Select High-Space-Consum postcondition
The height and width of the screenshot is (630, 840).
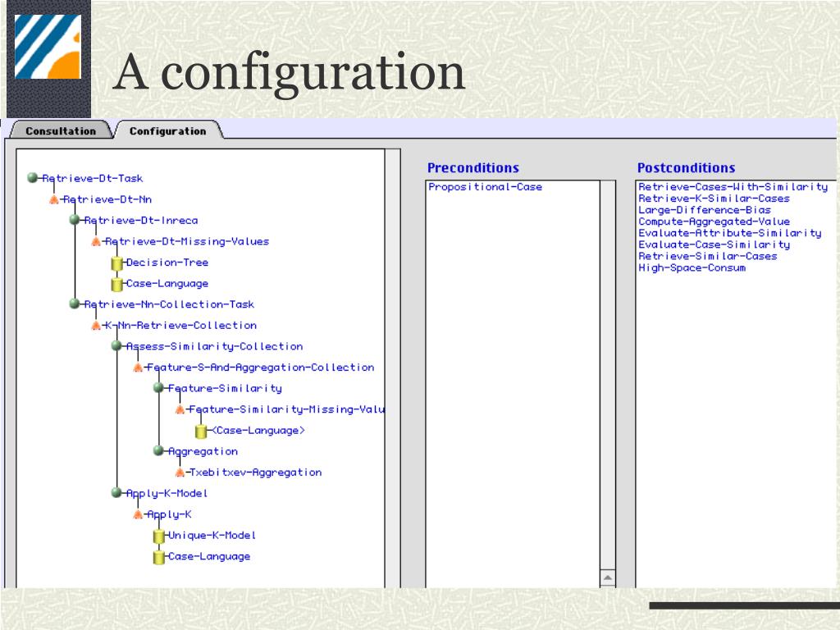692,268
